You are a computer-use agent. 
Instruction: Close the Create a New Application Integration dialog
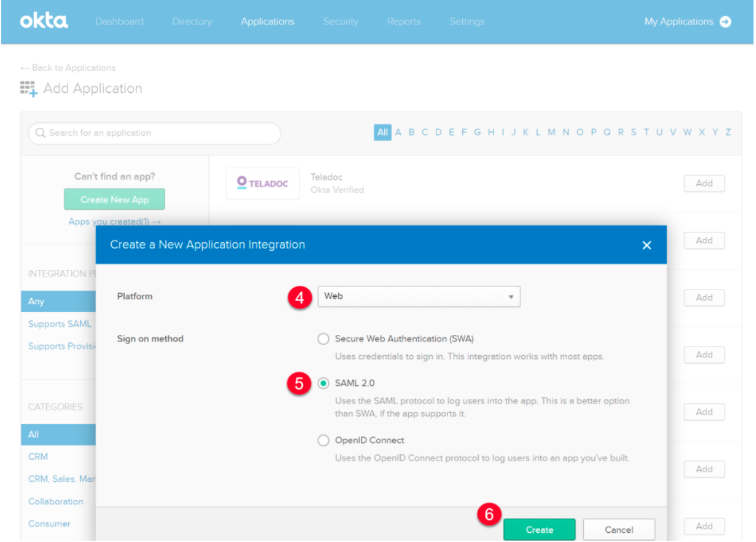(647, 245)
